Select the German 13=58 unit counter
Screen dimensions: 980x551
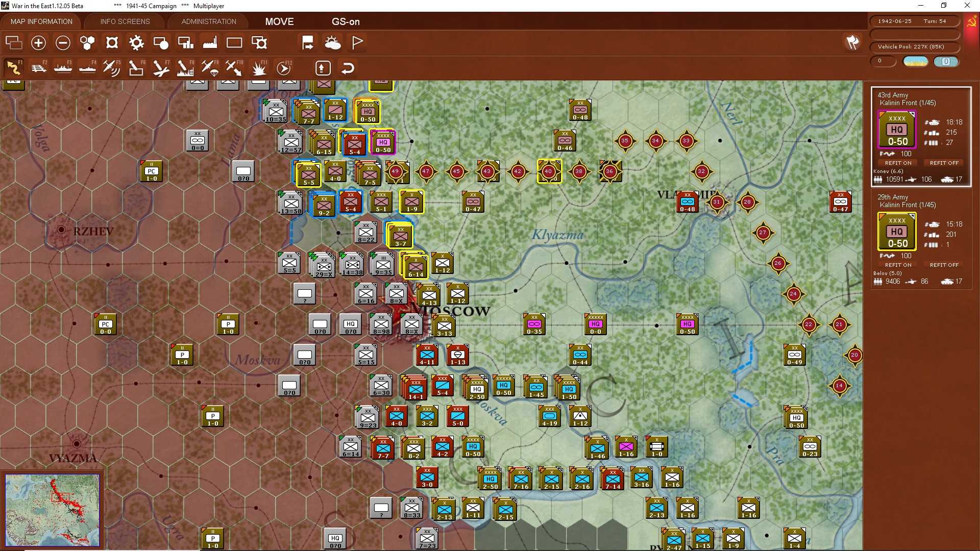point(291,203)
